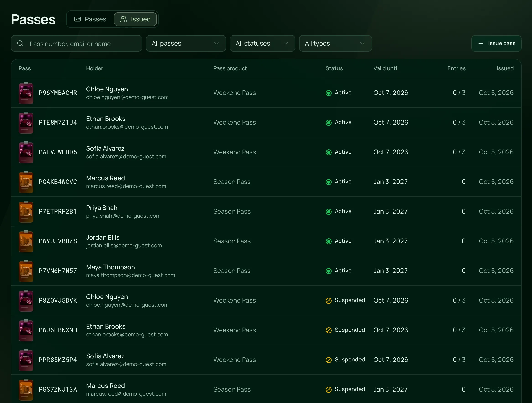Click the ID card icon in Passes tab
The image size is (532, 403).
77,19
